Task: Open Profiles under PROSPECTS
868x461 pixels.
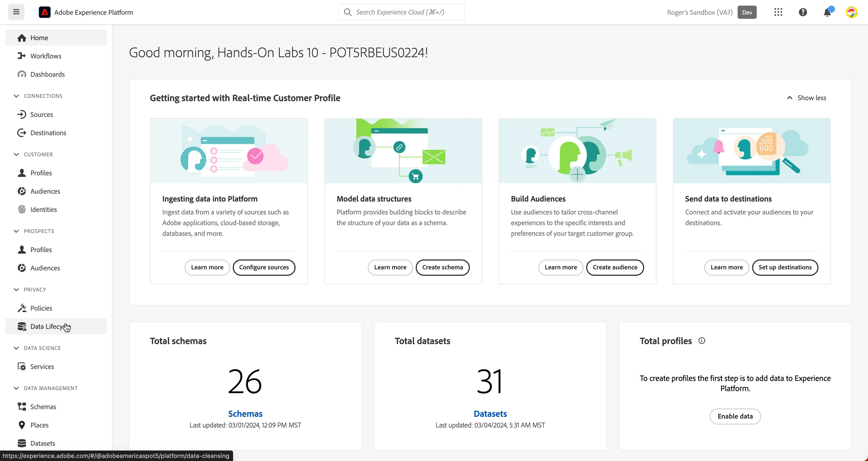Action: click(56, 250)
